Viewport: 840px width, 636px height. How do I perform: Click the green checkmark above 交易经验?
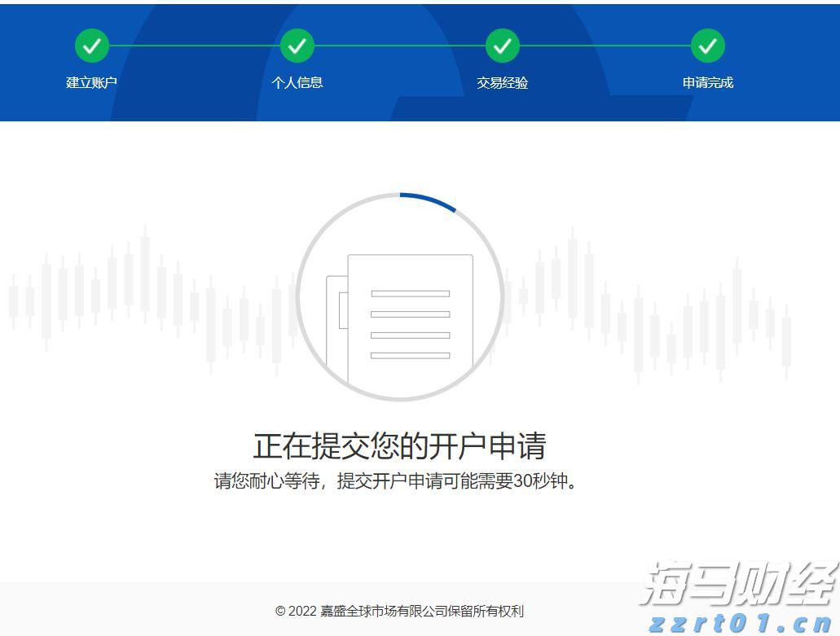click(x=502, y=46)
